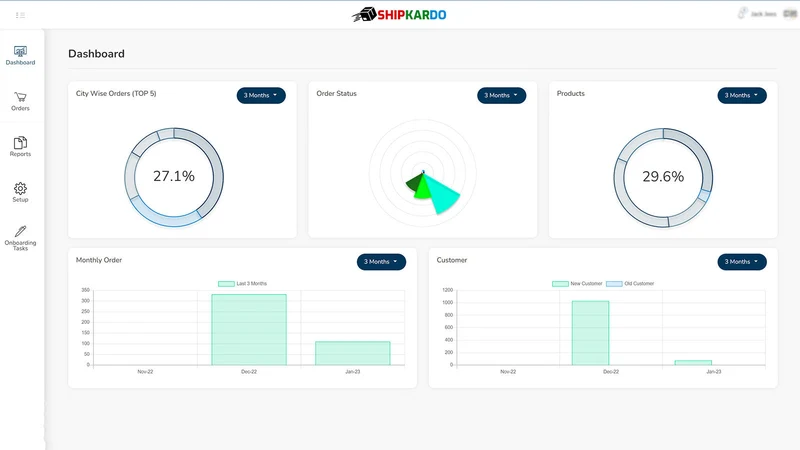
Task: Click the 29.6% value in Products chart
Action: [663, 177]
